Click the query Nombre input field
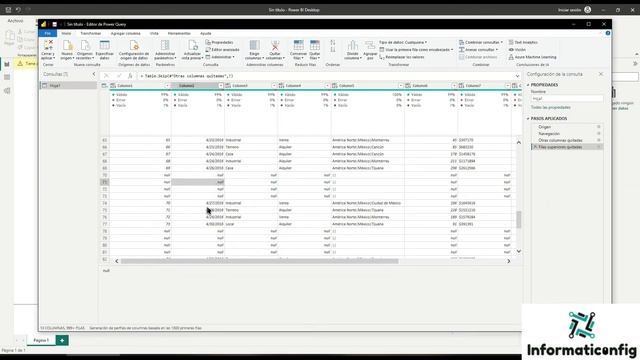 pyautogui.click(x=567, y=98)
